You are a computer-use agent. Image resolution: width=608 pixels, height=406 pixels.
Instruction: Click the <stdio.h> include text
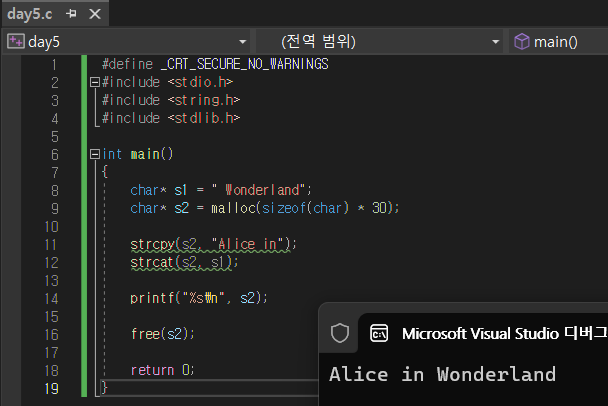point(200,82)
